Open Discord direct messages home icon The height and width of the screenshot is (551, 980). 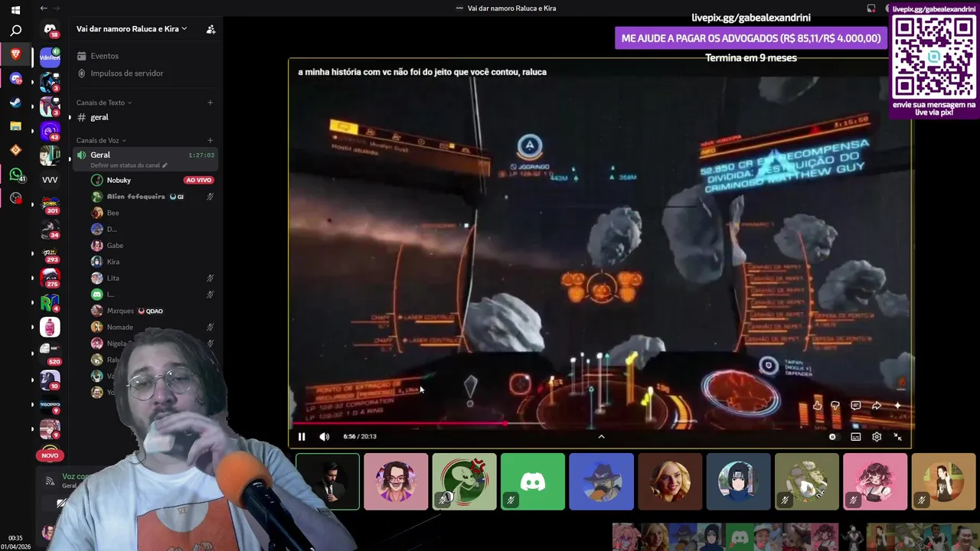tap(50, 30)
